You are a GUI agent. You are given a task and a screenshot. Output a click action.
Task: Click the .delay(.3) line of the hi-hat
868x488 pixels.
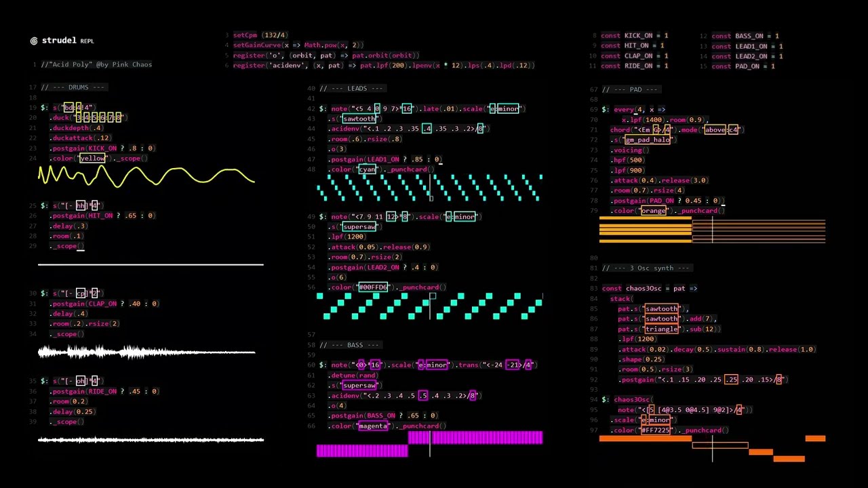point(68,226)
